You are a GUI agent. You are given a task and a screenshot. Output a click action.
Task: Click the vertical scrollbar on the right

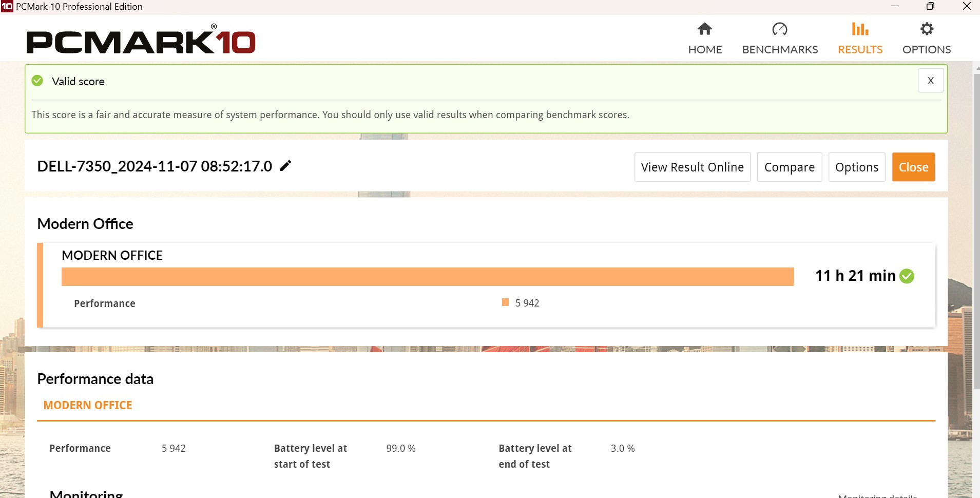point(976,231)
